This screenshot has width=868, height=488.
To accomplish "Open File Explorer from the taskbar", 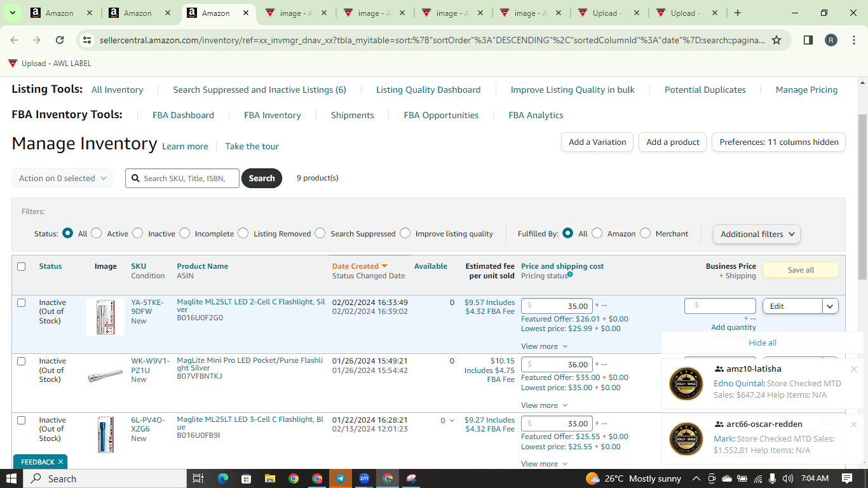I will click(x=270, y=478).
